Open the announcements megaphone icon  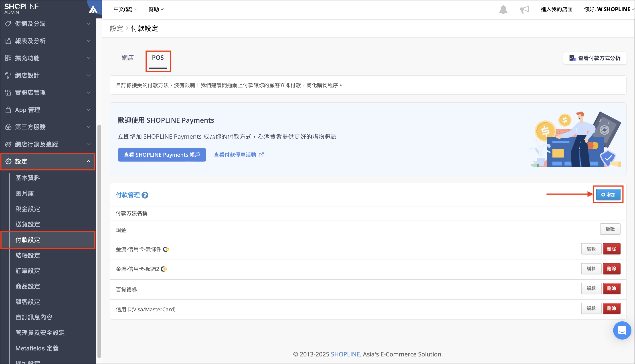click(x=524, y=10)
